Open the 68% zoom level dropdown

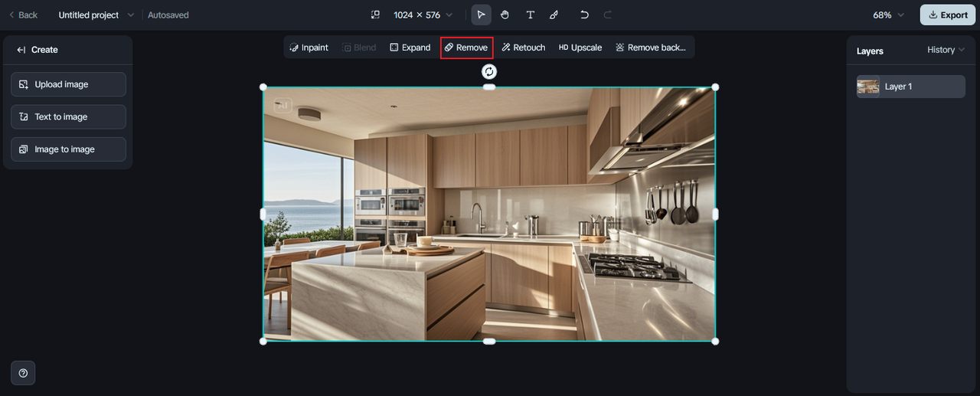[888, 15]
